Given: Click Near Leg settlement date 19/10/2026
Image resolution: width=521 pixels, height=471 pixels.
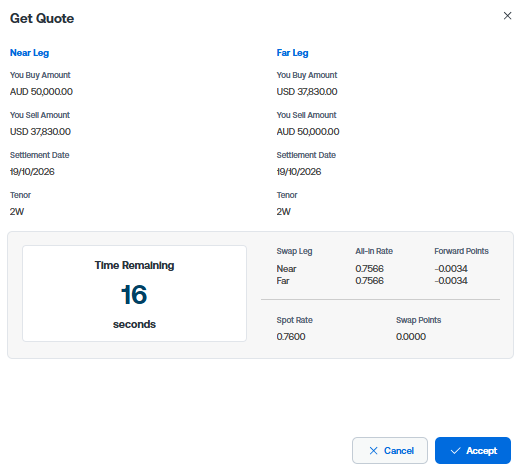Looking at the screenshot, I should coord(32,172).
